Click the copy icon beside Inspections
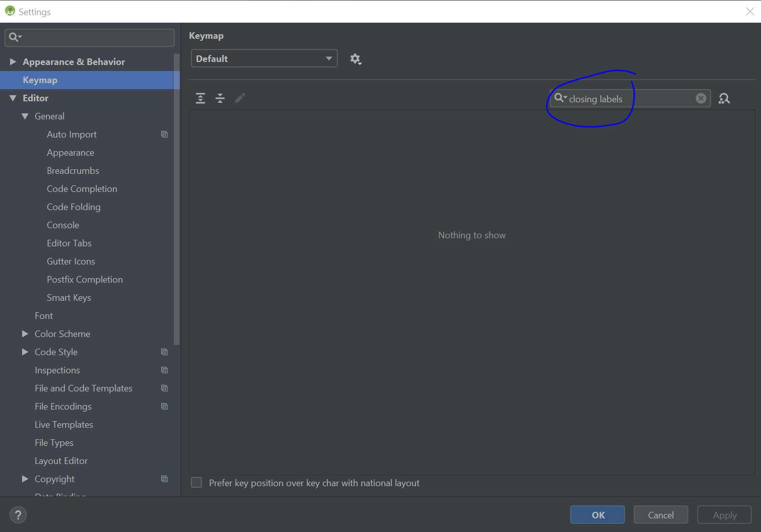The width and height of the screenshot is (761, 532). pyautogui.click(x=164, y=370)
